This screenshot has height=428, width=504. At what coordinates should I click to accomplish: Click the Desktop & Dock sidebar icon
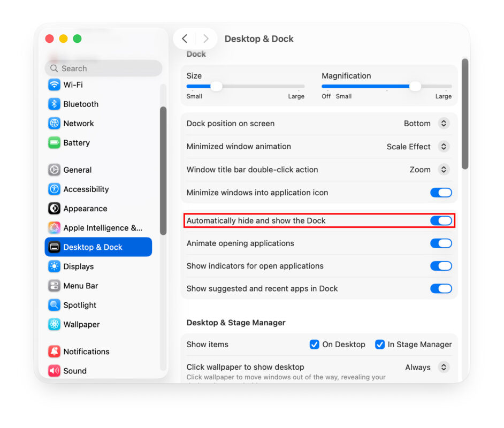click(54, 247)
